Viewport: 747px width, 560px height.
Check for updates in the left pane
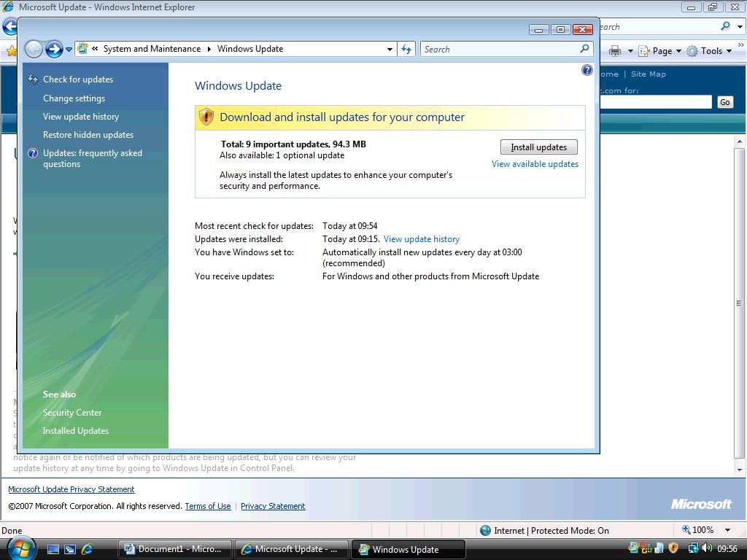(x=78, y=79)
